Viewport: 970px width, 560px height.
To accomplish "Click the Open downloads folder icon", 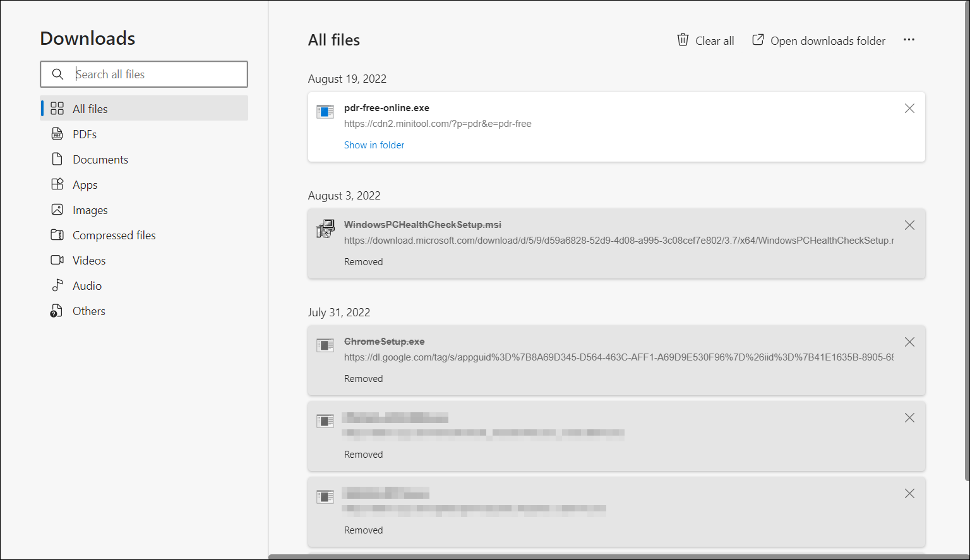I will click(758, 40).
